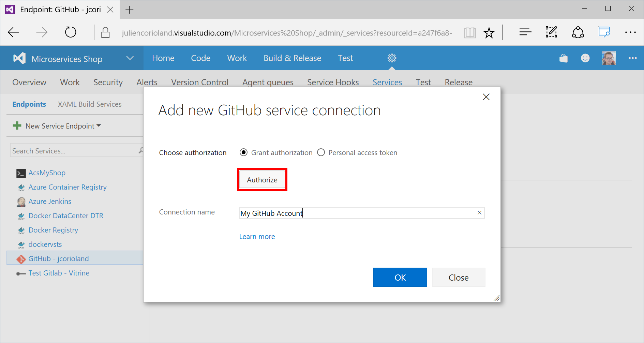Click the plus icon for New Service Endpoint
Screen dimensions: 644x343
(x=17, y=125)
